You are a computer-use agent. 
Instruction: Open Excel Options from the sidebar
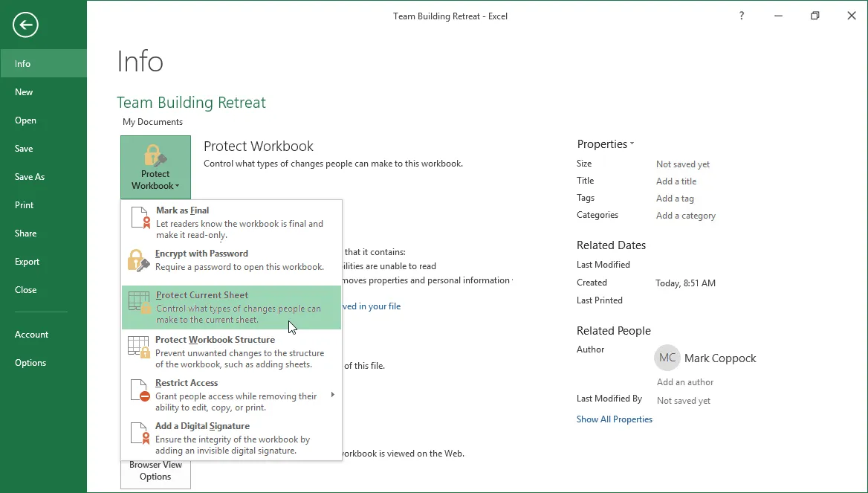(30, 363)
